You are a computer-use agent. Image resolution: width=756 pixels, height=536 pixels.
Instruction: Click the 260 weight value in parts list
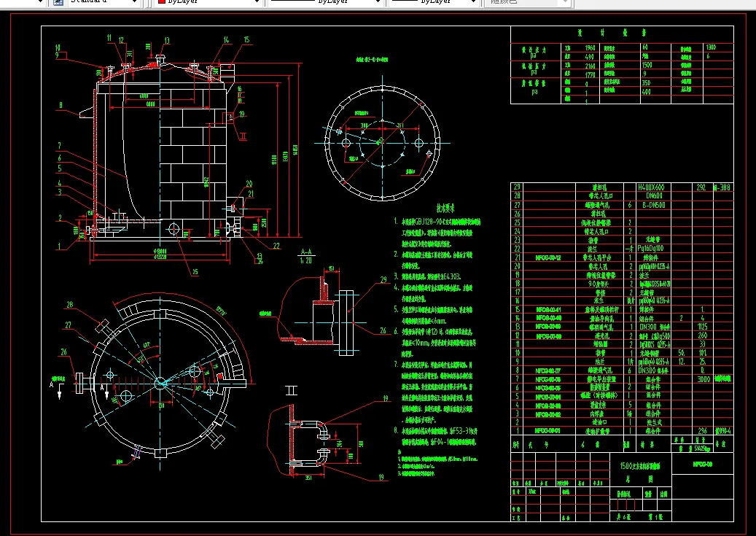703,335
